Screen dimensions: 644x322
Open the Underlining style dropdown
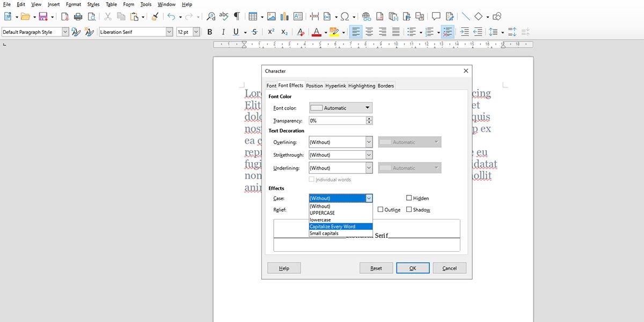(x=370, y=167)
